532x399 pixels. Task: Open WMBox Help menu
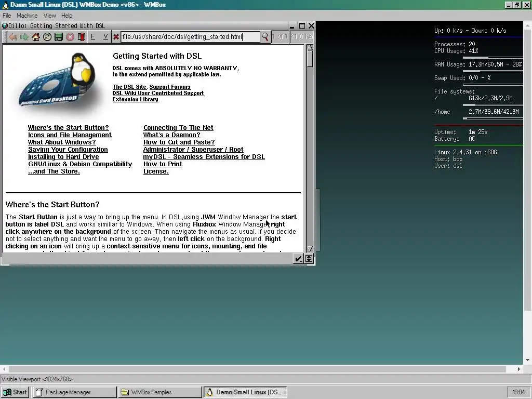67,16
